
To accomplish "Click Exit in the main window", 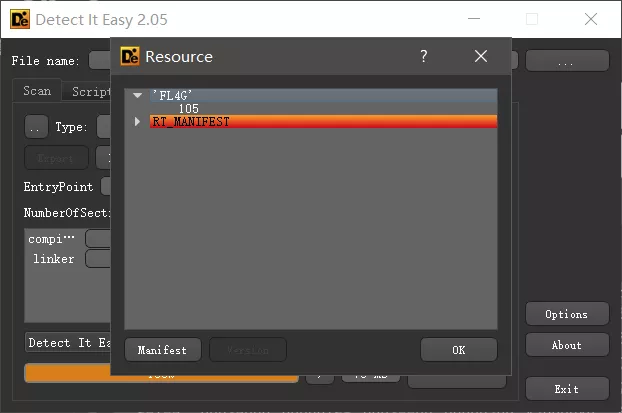I will (567, 389).
